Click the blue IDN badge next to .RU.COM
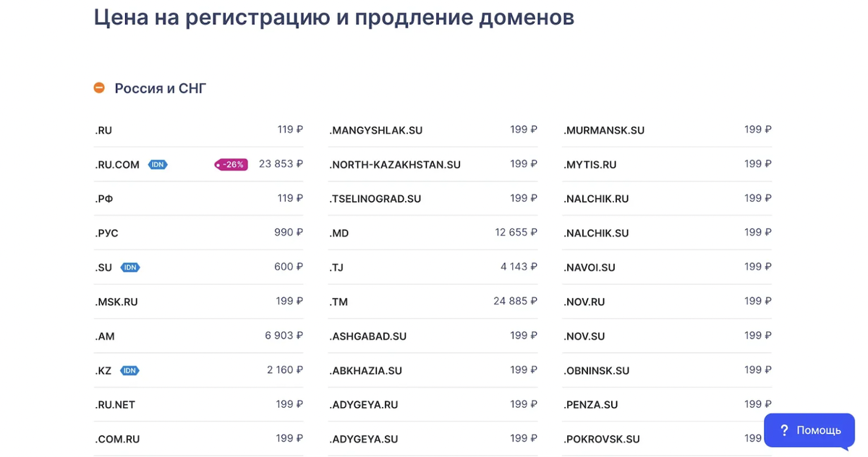Viewport: 868px width, 457px height. 158,164
